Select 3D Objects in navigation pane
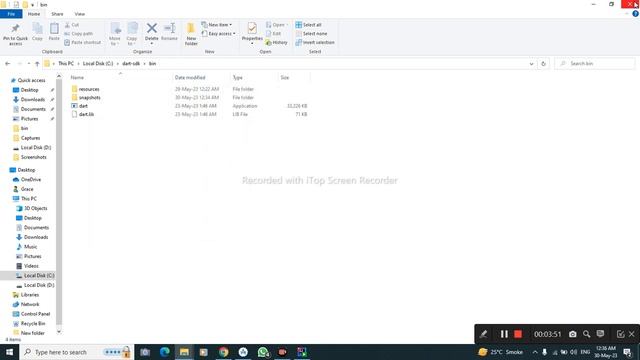The height and width of the screenshot is (360, 640). 36,208
